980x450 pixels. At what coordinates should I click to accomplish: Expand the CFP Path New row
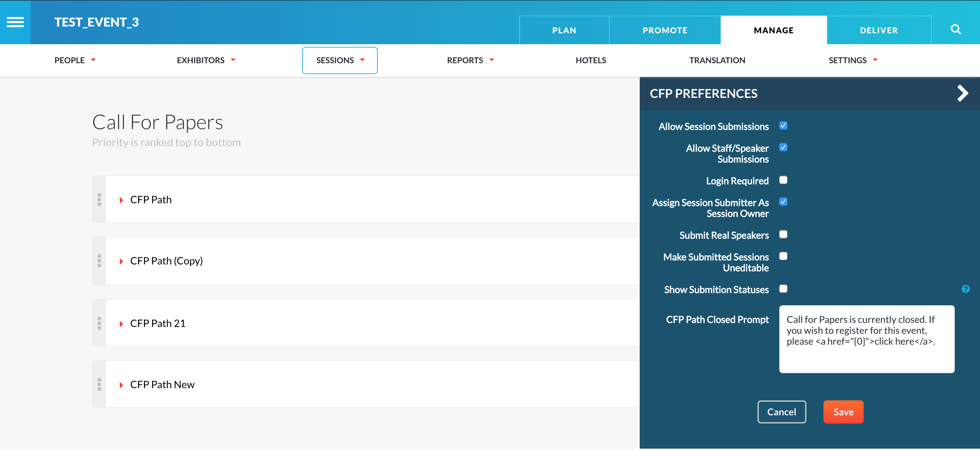point(121,385)
